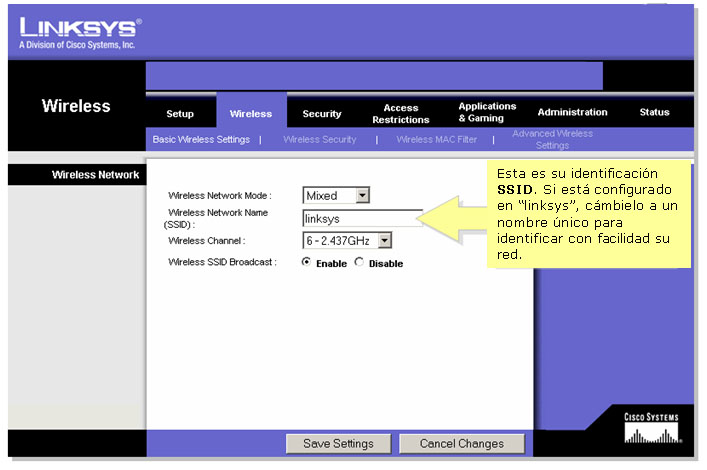This screenshot has width=707, height=470.
Task: Click the Linksys logo
Action: pyautogui.click(x=80, y=33)
